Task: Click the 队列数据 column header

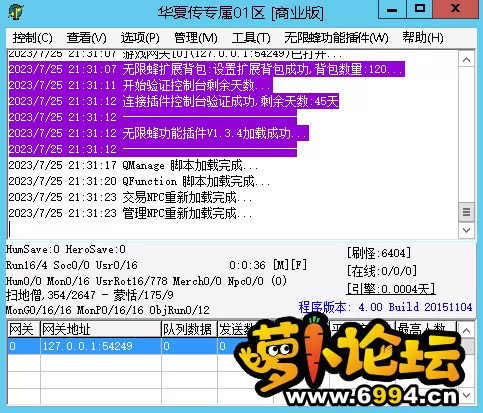Action: (x=189, y=329)
